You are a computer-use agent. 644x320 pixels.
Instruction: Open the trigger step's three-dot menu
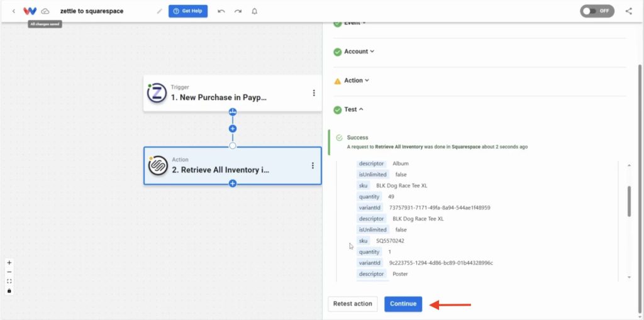tap(314, 93)
